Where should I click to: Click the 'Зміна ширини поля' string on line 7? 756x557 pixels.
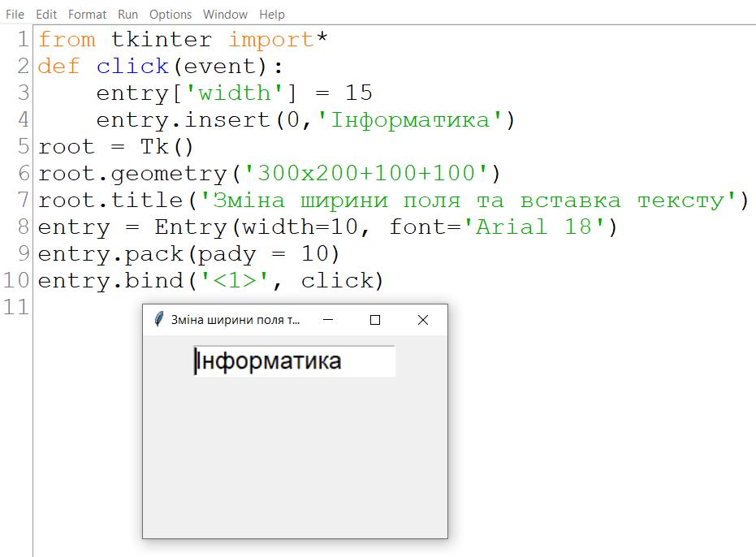pos(330,200)
